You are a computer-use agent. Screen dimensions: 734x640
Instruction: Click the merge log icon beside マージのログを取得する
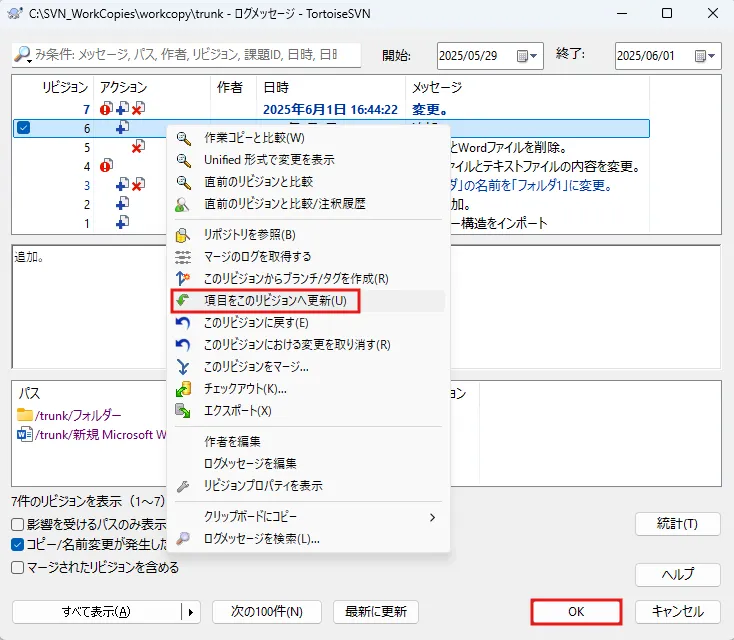[183, 257]
